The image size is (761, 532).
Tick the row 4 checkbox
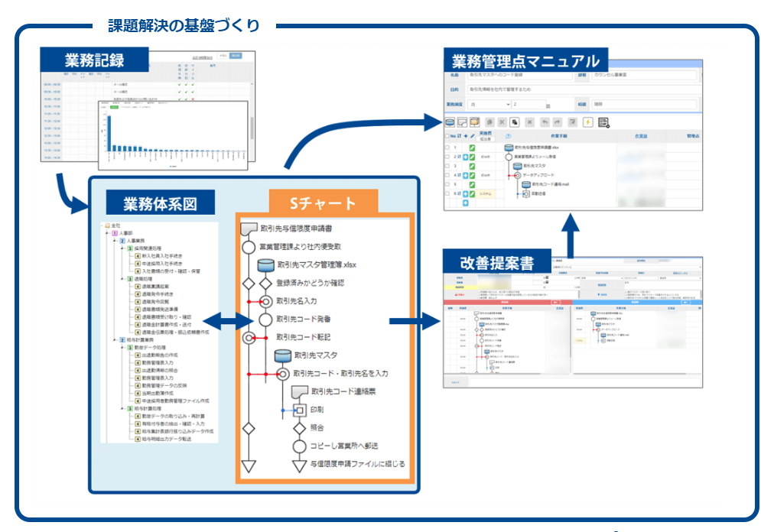(448, 175)
